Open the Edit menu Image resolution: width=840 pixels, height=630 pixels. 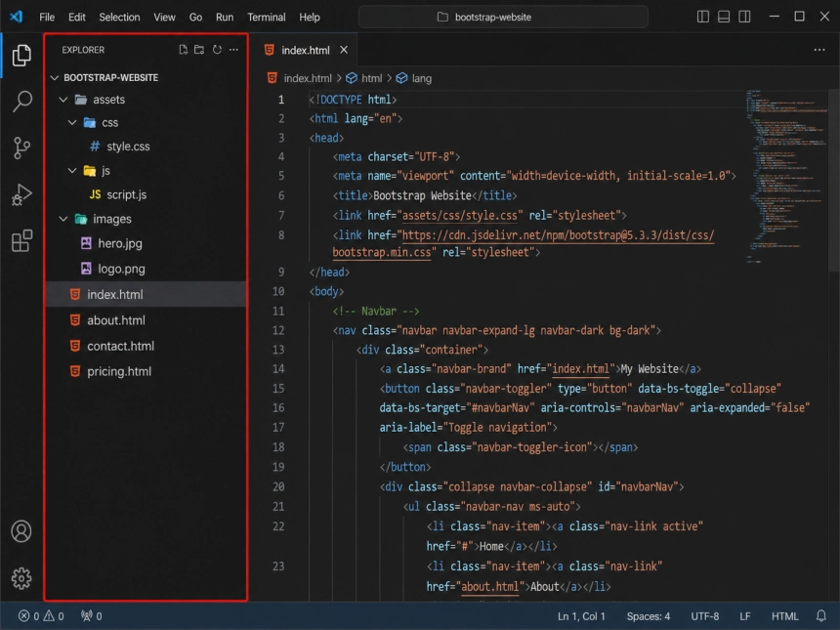pyautogui.click(x=76, y=18)
